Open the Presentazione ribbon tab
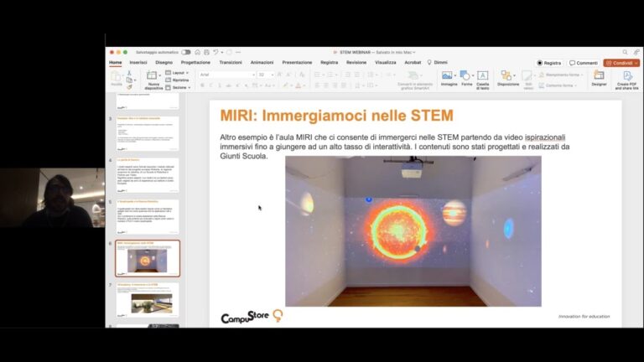The image size is (644, 362). pyautogui.click(x=297, y=62)
